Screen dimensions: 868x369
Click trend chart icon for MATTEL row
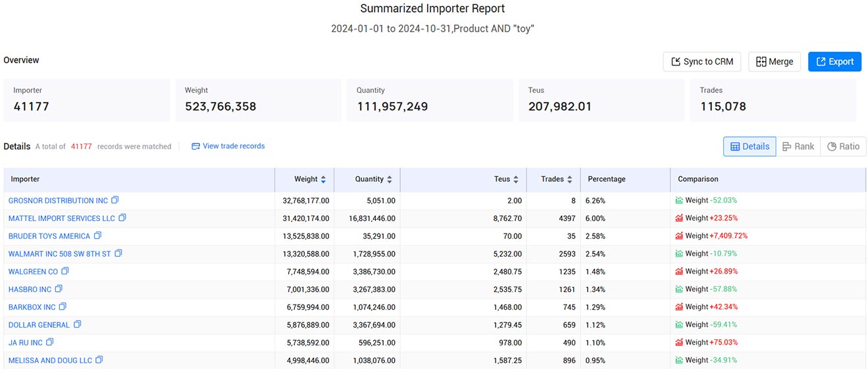679,218
